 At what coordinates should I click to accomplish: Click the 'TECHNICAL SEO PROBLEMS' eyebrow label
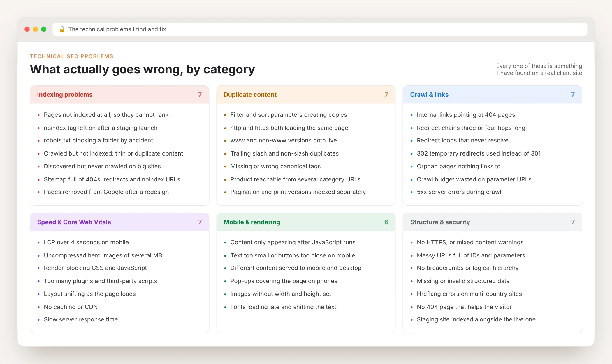click(x=71, y=56)
